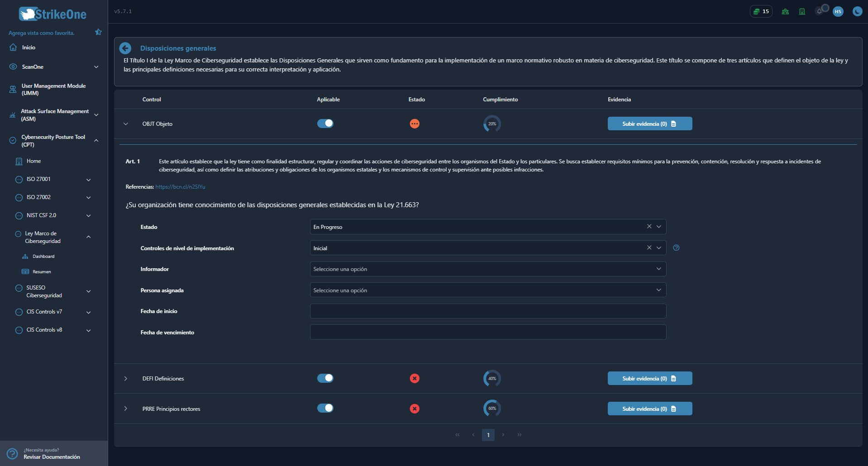The image size is (868, 466).
Task: Go back with the arrow beside Disposiciones generales
Action: 125,48
